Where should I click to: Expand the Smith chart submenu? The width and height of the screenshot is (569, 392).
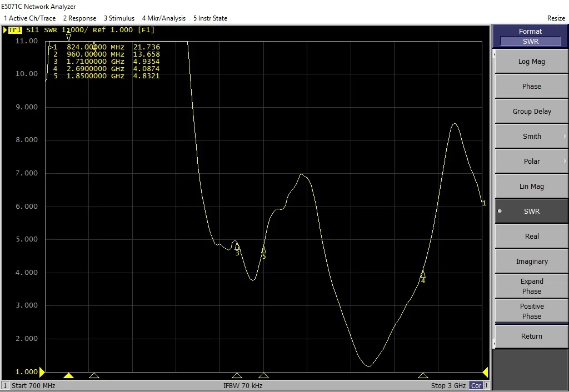click(x=531, y=137)
